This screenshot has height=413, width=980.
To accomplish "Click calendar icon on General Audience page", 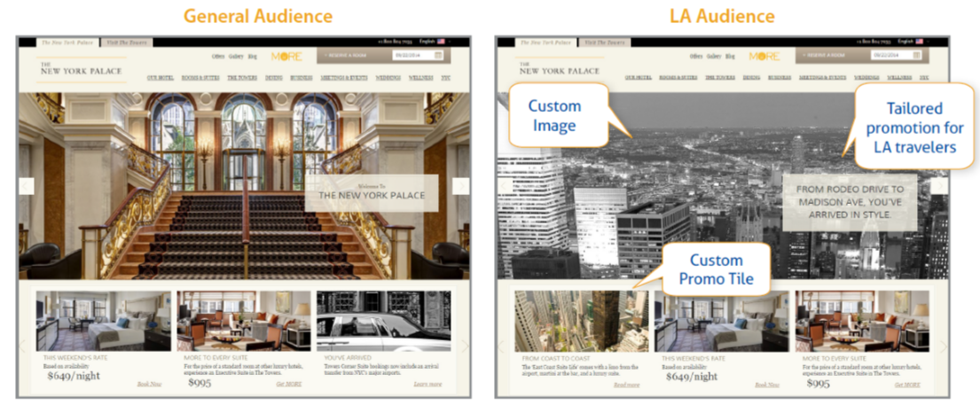I will click(438, 56).
